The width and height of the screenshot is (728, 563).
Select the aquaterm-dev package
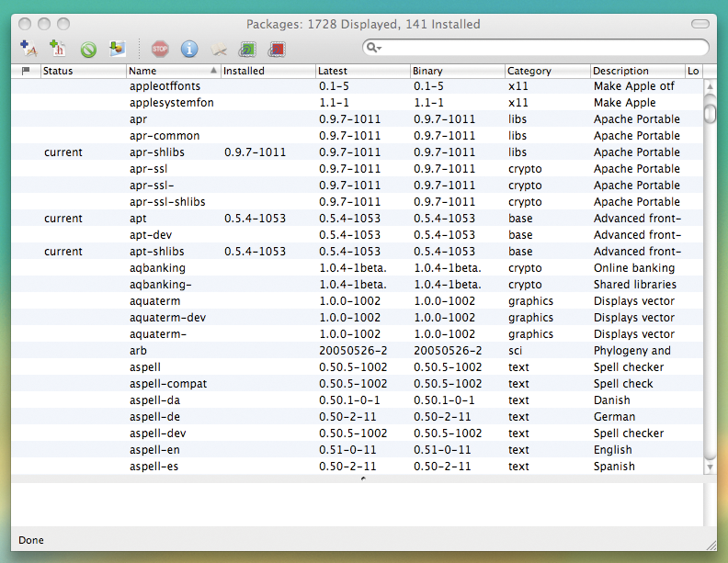[167, 318]
